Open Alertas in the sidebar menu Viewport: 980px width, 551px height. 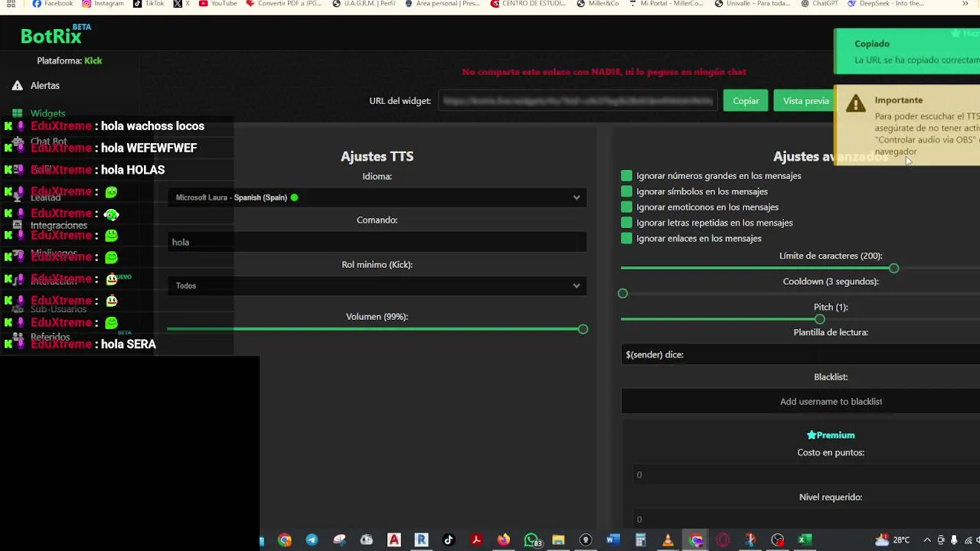tap(45, 86)
